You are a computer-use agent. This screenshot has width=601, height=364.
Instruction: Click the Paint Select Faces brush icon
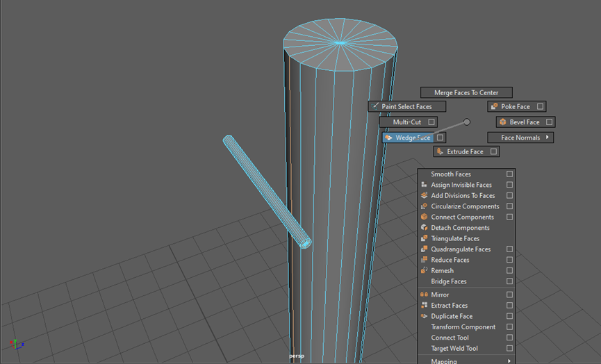click(x=375, y=106)
